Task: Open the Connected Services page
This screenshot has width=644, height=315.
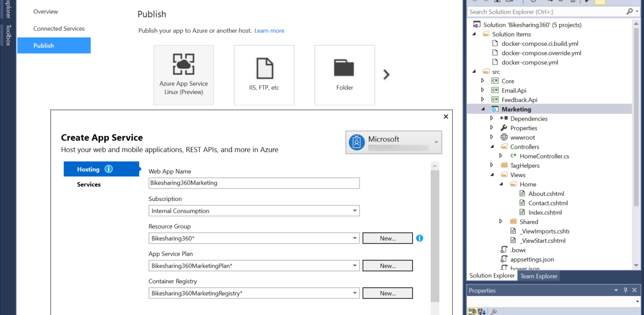Action: tap(59, 29)
